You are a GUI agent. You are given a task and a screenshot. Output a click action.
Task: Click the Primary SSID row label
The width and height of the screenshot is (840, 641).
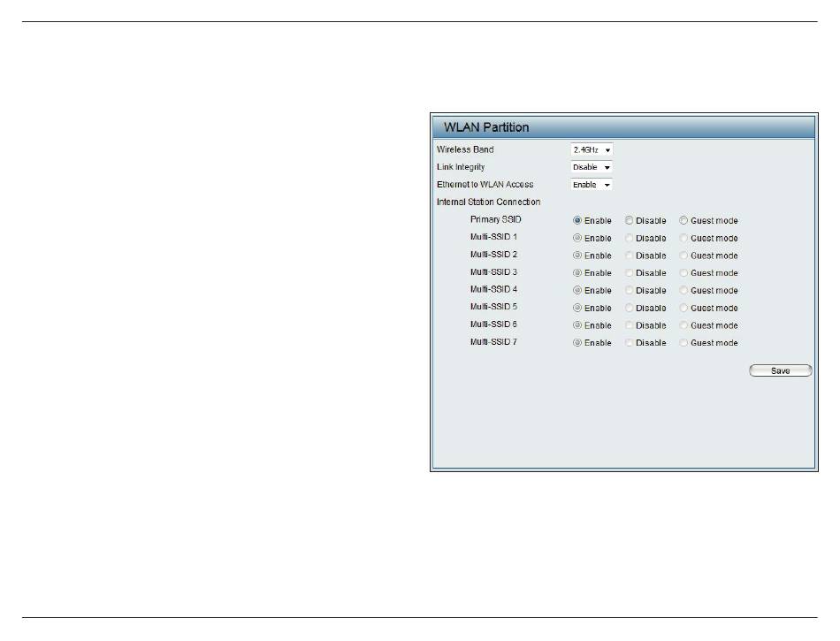[495, 219]
